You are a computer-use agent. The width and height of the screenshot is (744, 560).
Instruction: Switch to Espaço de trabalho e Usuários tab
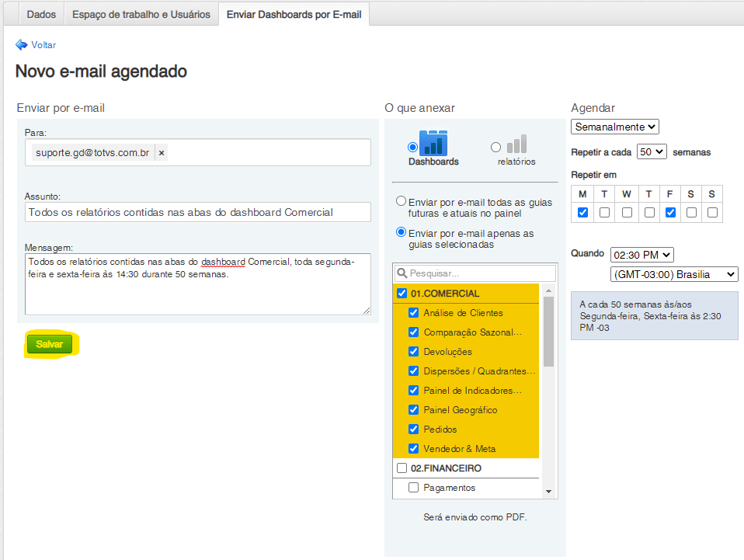pos(141,14)
